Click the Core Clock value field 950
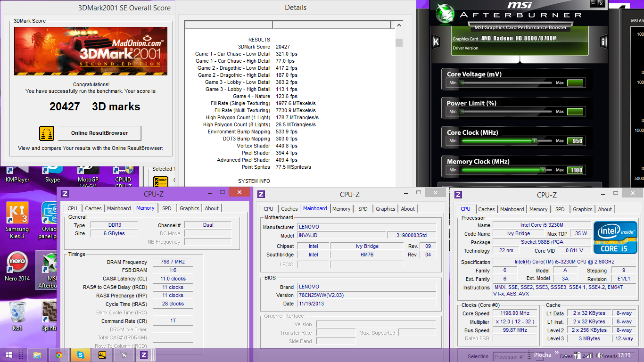 tap(575, 141)
